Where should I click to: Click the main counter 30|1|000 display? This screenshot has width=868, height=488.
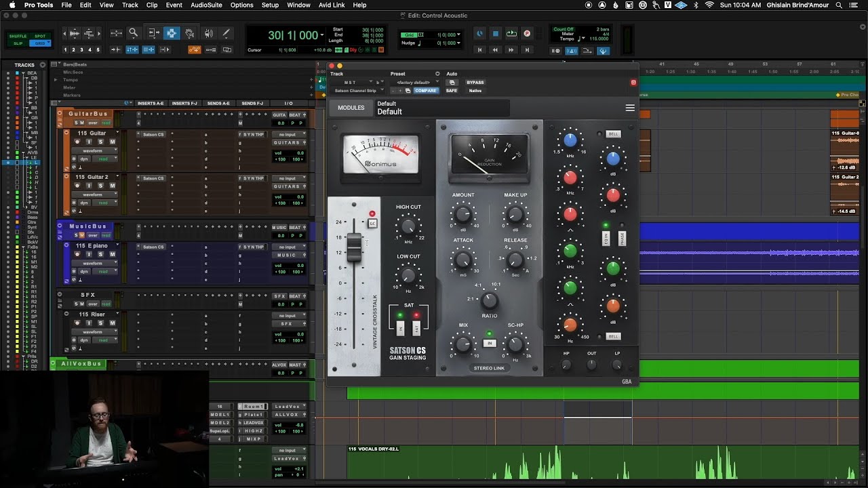pos(292,35)
